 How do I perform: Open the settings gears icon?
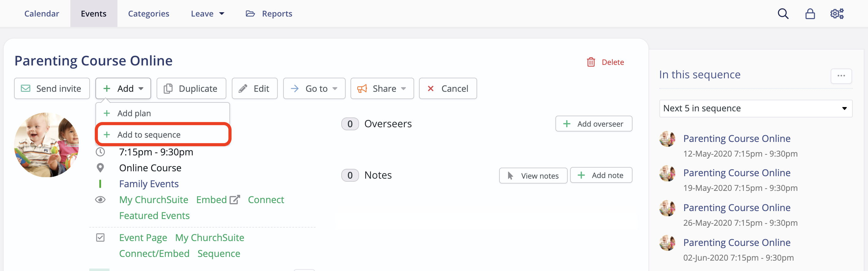[837, 14]
